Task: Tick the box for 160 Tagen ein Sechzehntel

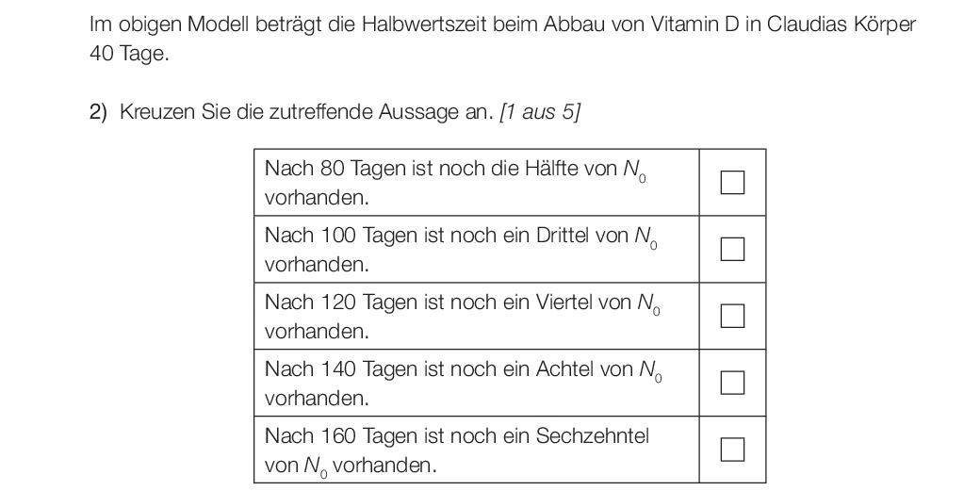Action: coord(732,449)
